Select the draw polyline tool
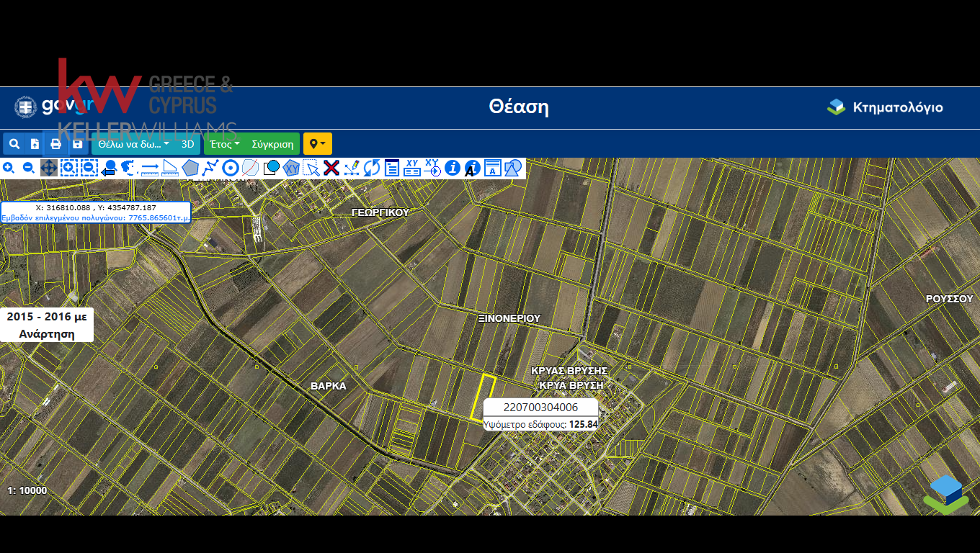Screen dimensions: 980x553 click(x=210, y=168)
